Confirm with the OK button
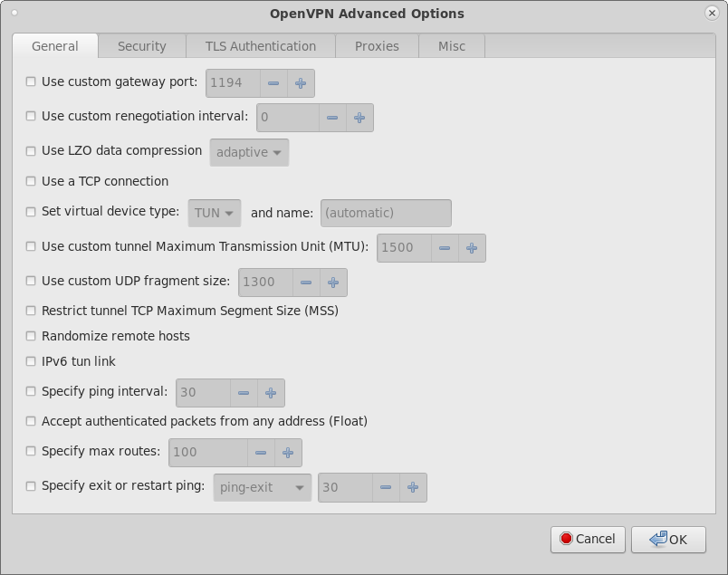The height and width of the screenshot is (575, 728). (668, 540)
